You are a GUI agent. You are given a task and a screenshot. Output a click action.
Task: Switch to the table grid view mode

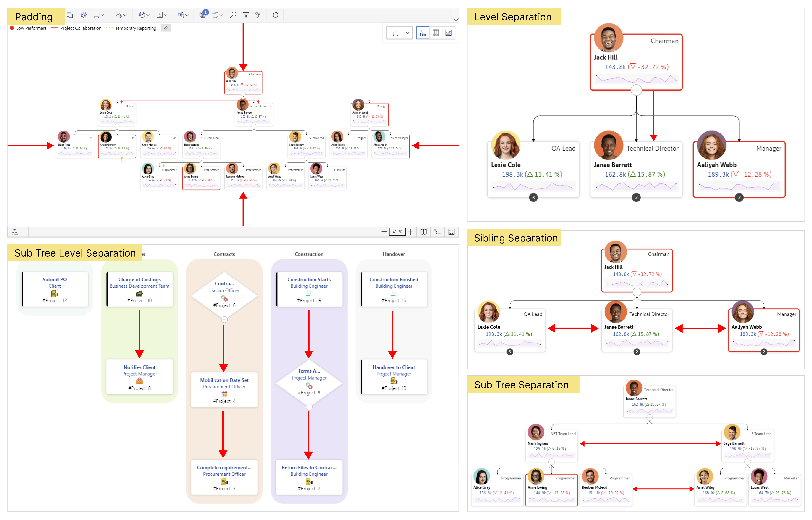(x=436, y=33)
